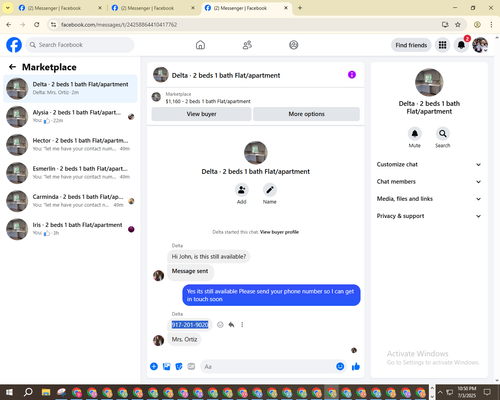Open more actions plus icon in composer
Viewport: 500px width, 400px height.
click(154, 367)
